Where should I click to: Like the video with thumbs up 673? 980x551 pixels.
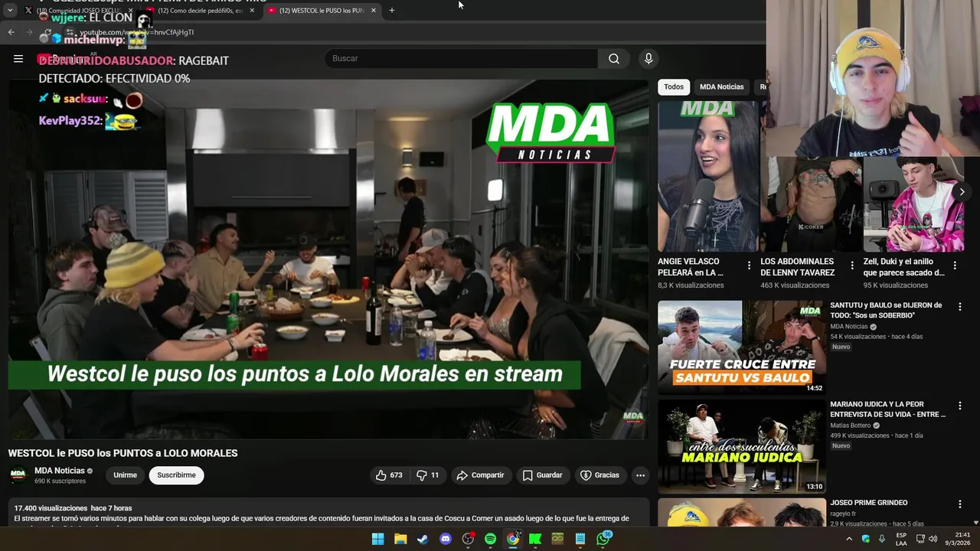389,475
